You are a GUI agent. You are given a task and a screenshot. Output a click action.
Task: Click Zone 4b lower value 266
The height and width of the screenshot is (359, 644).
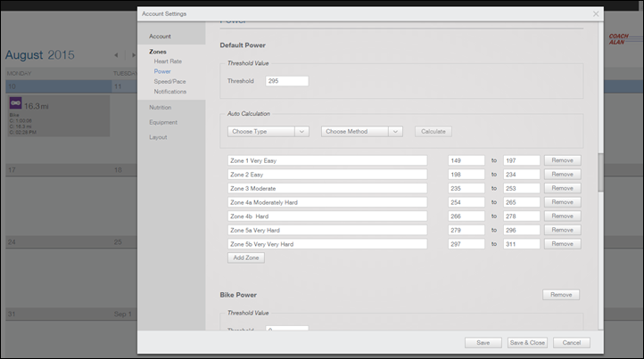(x=466, y=216)
